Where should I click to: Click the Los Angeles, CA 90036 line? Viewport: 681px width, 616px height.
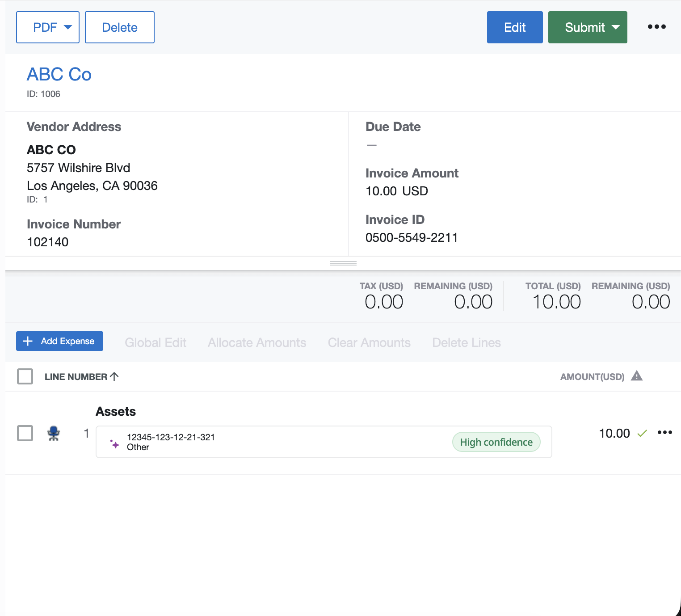pos(92,186)
